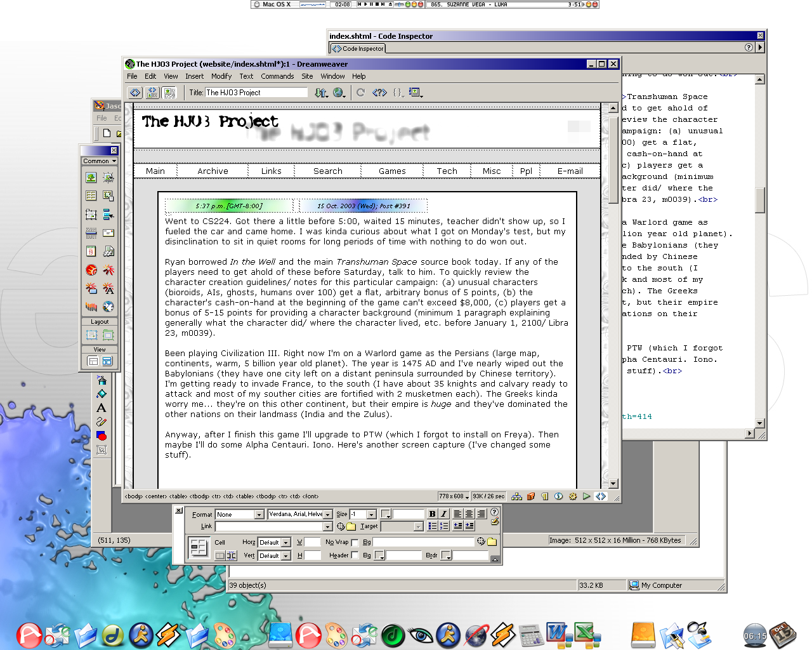Open the Common category dropdown

[x=100, y=161]
